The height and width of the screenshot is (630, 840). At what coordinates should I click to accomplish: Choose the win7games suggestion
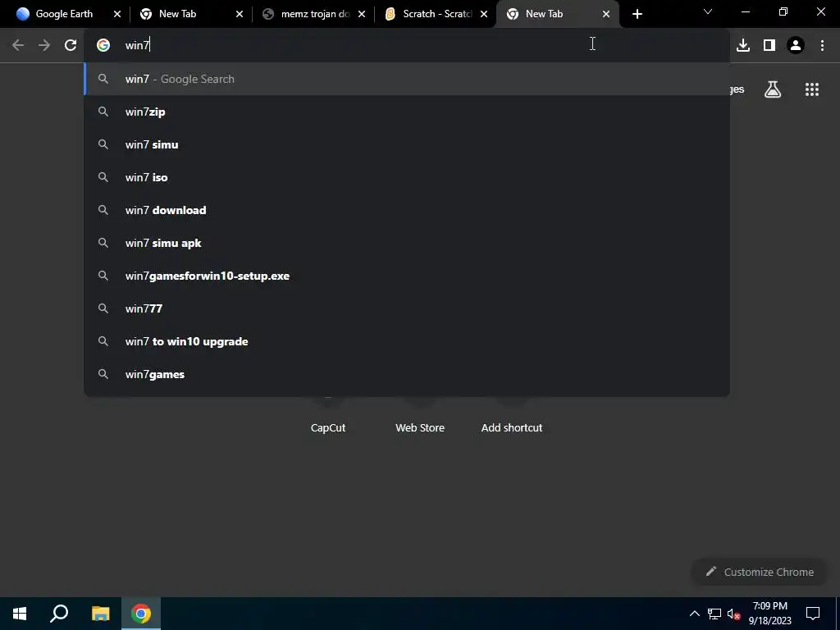[x=407, y=374]
